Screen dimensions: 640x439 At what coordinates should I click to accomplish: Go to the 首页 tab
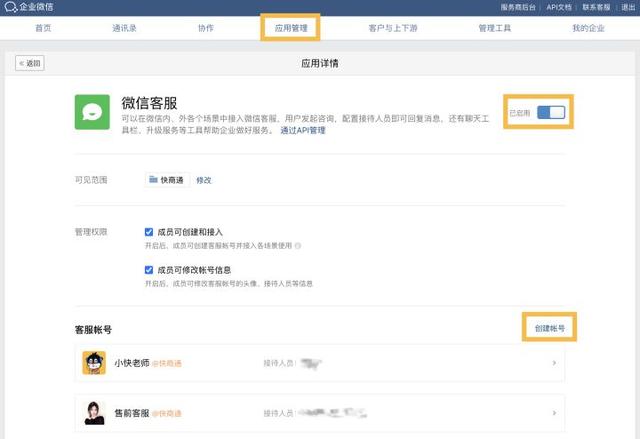click(x=43, y=28)
